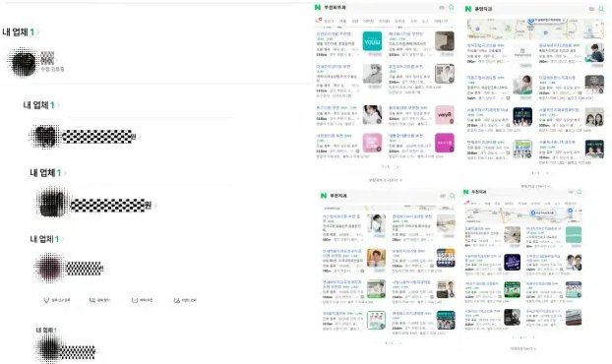This screenshot has height=364, width=612.
Task: Click the map strip in the top-right panel
Action: tap(530, 29)
